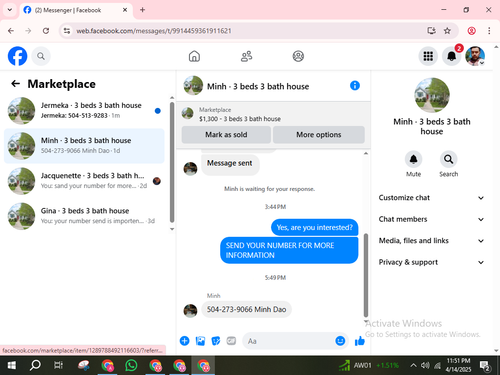Viewport: 500px width, 375px height.
Task: Open the Chrome profile icon
Action: (x=471, y=31)
